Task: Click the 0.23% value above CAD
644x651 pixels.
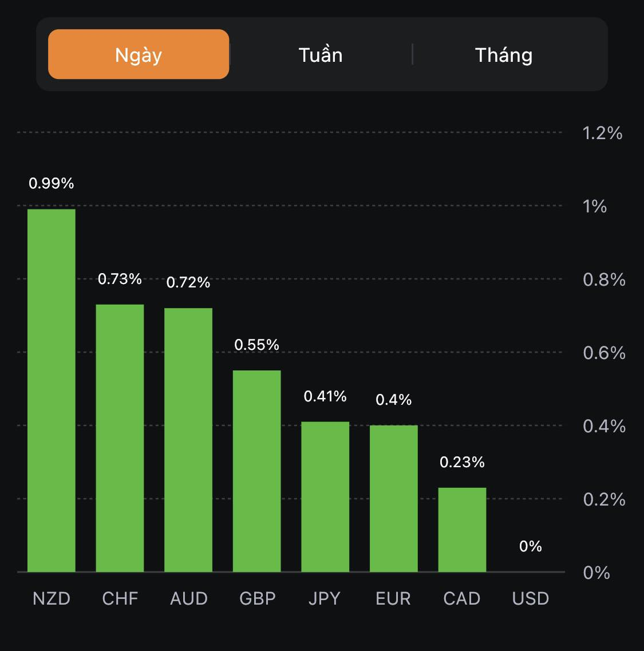Action: 462,462
